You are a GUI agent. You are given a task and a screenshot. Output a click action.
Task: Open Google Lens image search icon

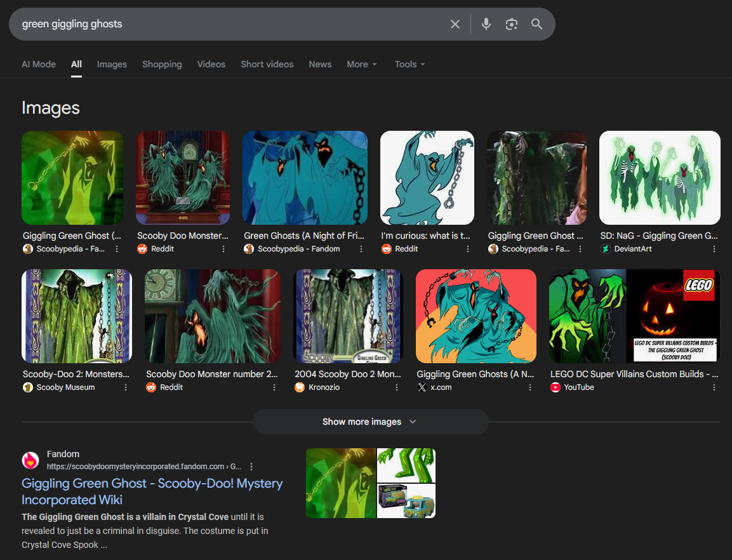[512, 24]
